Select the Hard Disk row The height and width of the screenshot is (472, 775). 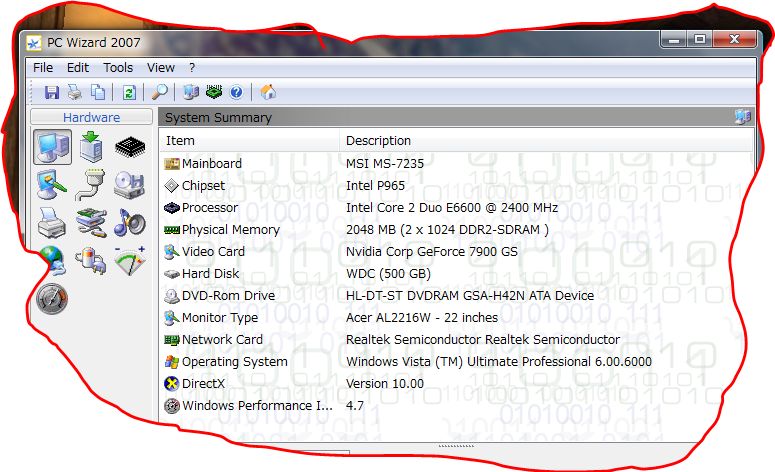[457, 273]
